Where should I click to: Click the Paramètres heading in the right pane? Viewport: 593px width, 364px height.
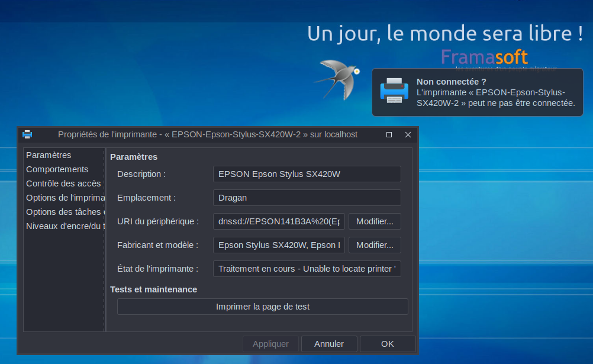[x=134, y=157]
